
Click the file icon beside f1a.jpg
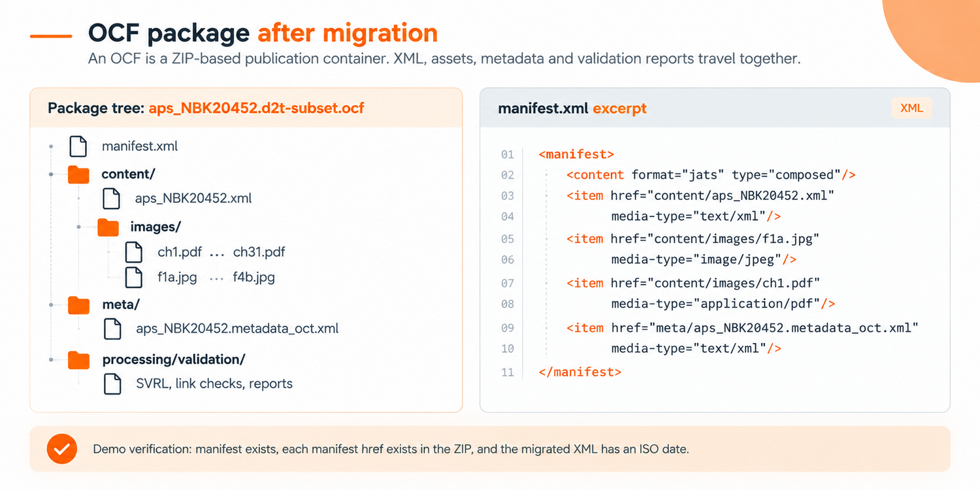[x=134, y=277]
